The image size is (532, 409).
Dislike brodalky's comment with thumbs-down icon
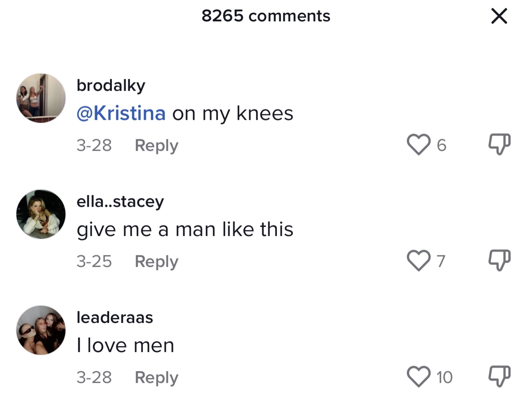point(499,145)
